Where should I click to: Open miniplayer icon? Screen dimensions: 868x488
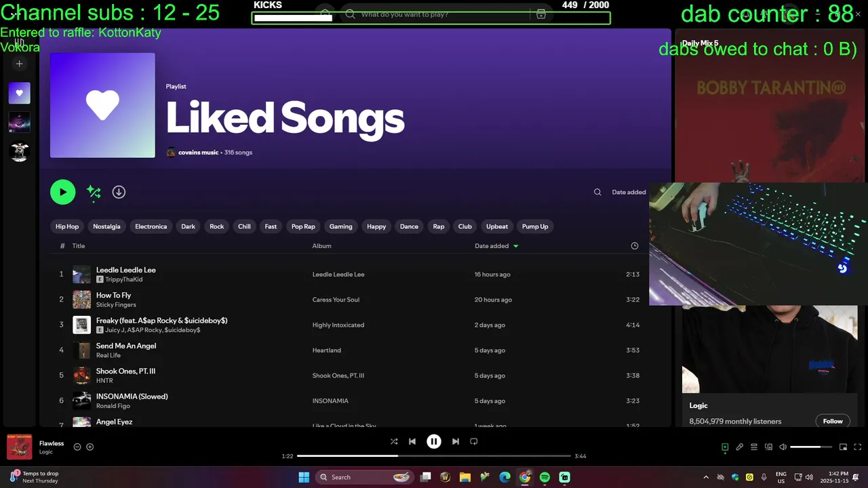[x=843, y=447]
